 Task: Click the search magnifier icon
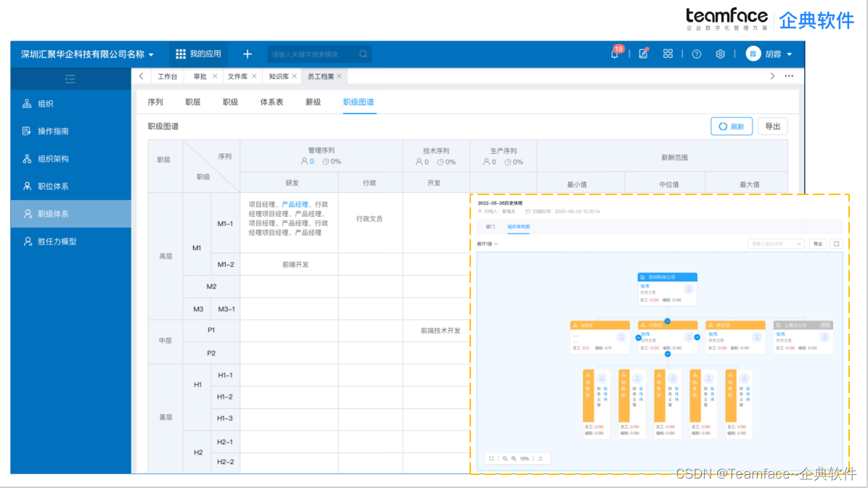coord(363,54)
